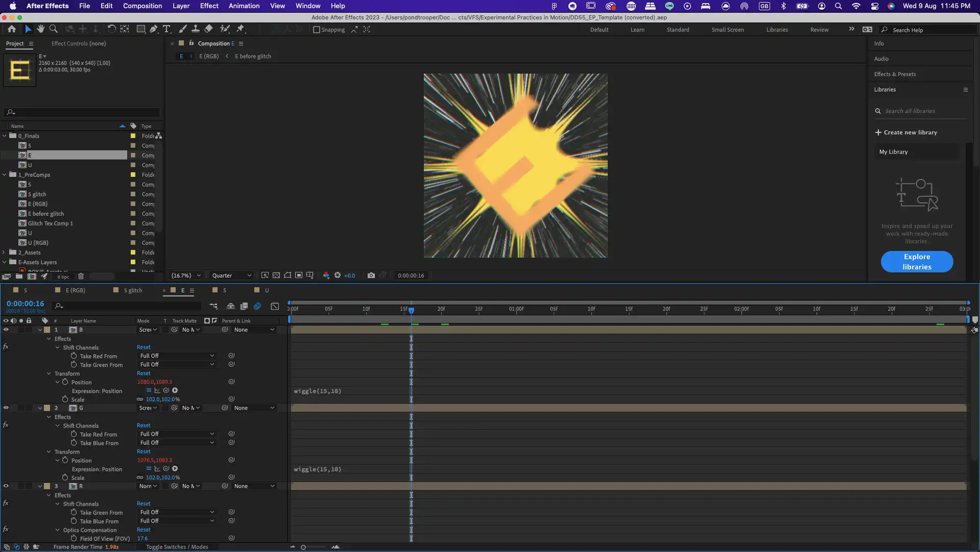Open the Animation menu

[244, 6]
